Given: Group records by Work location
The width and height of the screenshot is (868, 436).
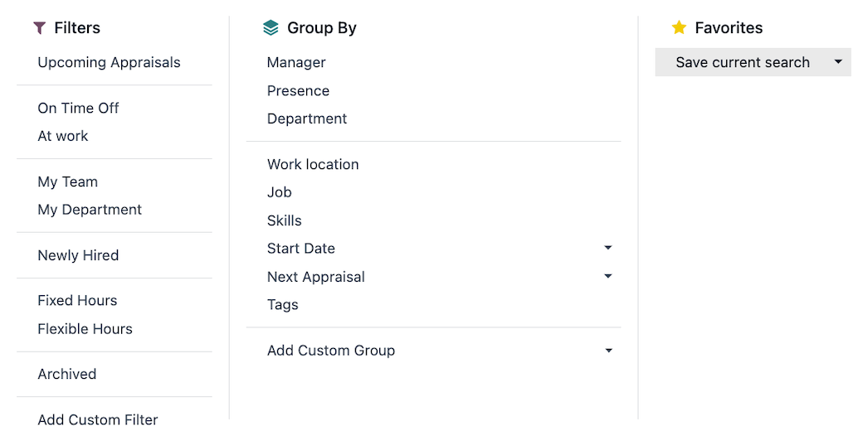Looking at the screenshot, I should point(313,164).
